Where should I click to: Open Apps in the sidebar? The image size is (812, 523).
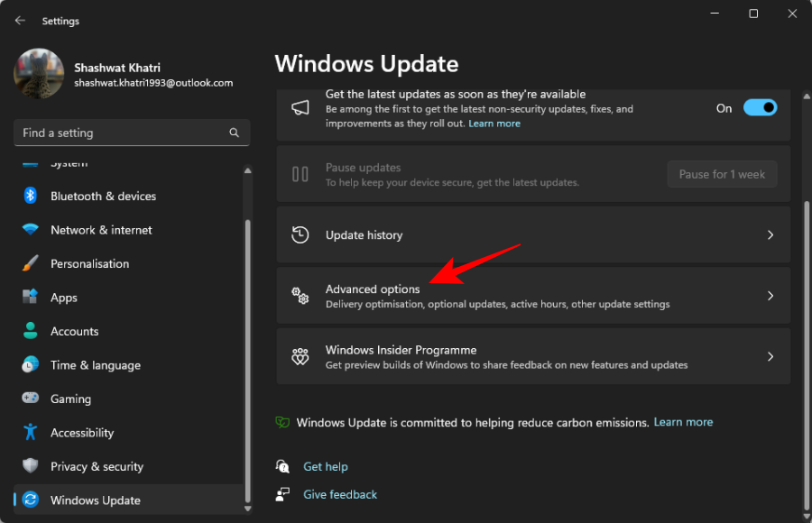tap(64, 298)
